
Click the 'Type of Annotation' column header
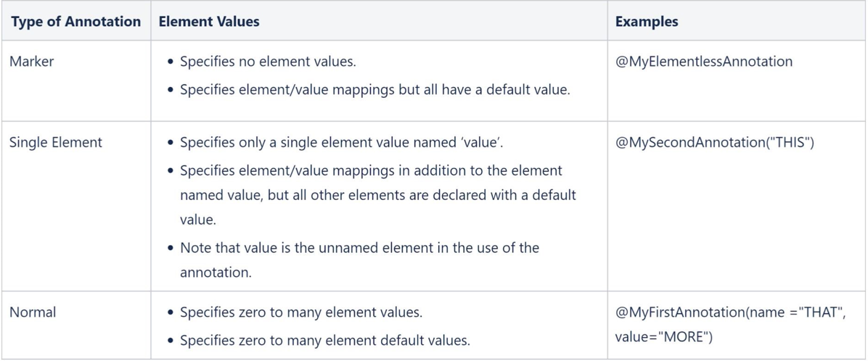click(75, 22)
